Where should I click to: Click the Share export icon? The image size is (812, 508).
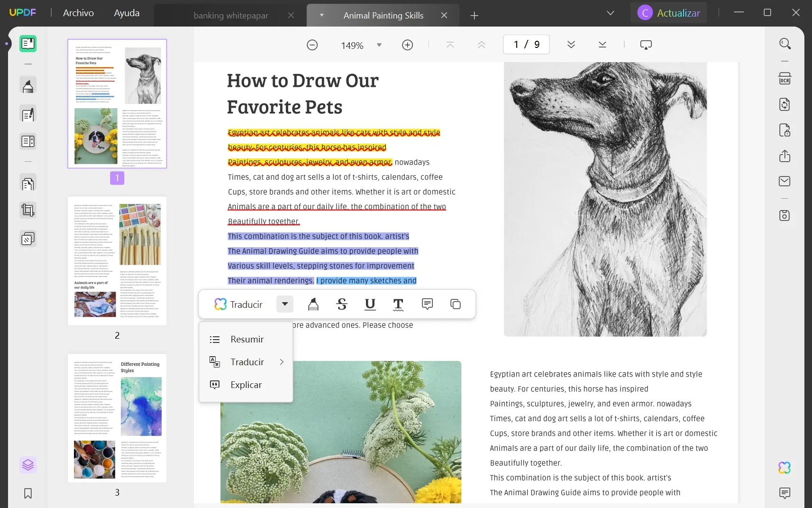tap(785, 156)
